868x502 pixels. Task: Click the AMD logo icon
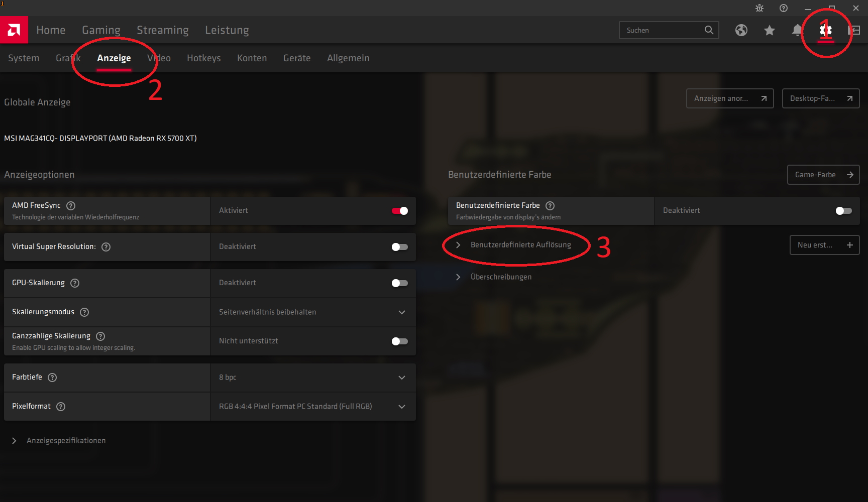click(x=14, y=30)
